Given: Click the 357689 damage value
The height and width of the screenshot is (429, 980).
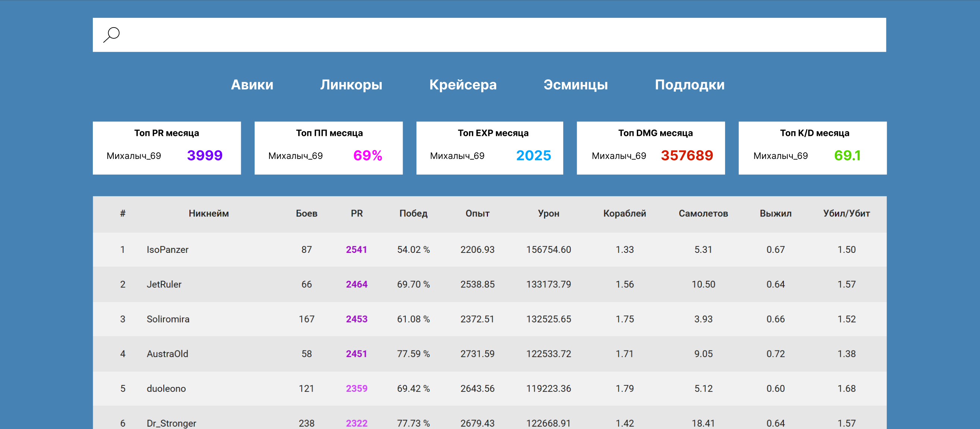Looking at the screenshot, I should (687, 155).
